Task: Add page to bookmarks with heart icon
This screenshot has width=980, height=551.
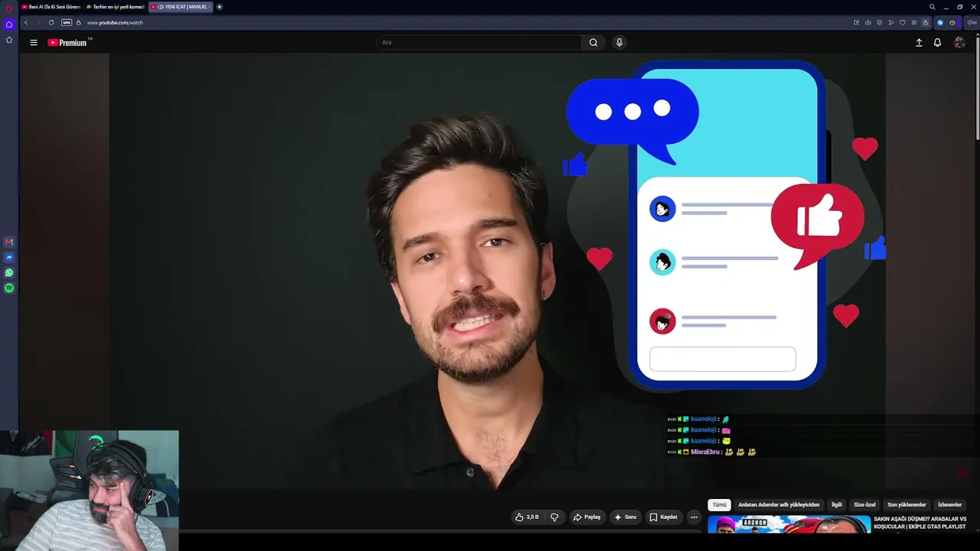Action: (903, 23)
